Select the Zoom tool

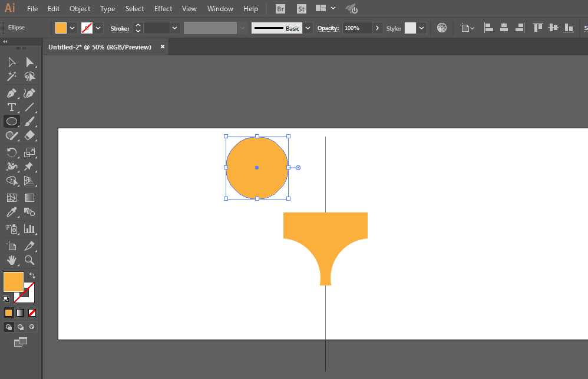29,260
